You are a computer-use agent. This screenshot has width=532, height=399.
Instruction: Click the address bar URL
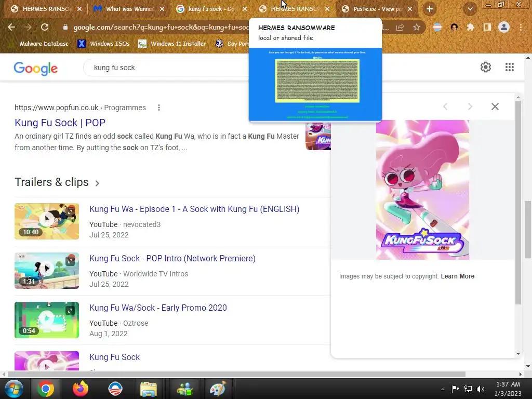[x=161, y=27]
